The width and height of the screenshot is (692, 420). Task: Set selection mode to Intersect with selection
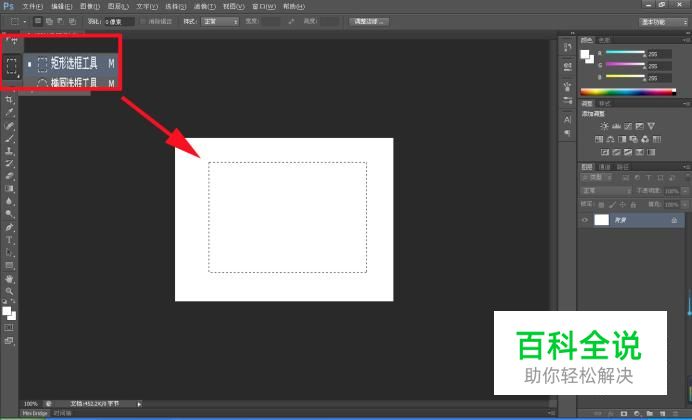click(72, 21)
